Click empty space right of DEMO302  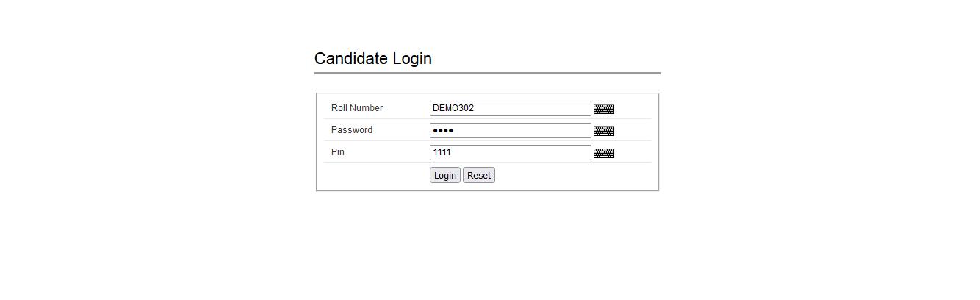(533, 108)
